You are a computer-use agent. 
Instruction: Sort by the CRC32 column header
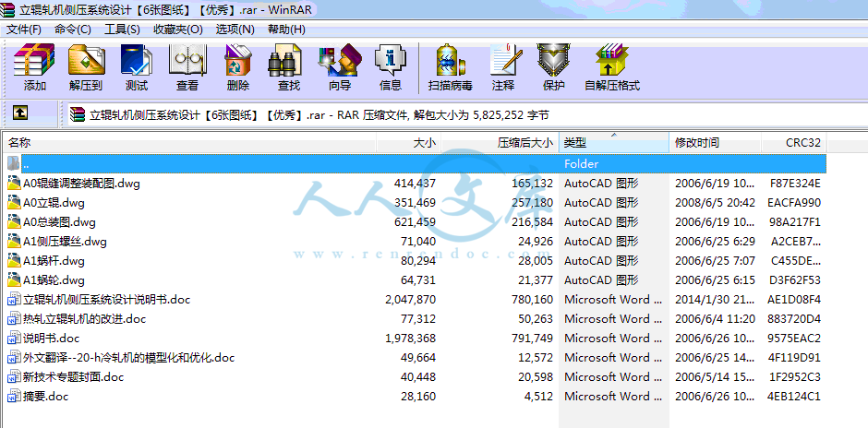click(x=794, y=143)
